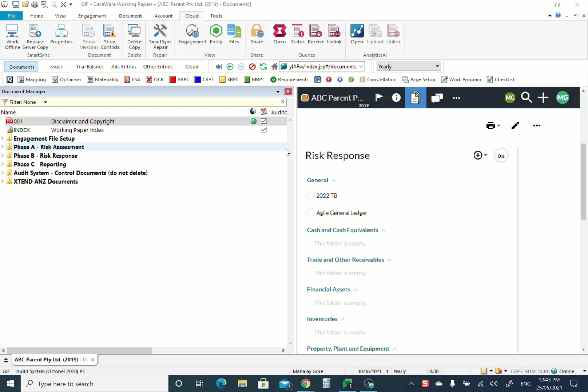Open the Entity view icon
Image resolution: width=588 pixels, height=392 pixels.
pyautogui.click(x=216, y=34)
